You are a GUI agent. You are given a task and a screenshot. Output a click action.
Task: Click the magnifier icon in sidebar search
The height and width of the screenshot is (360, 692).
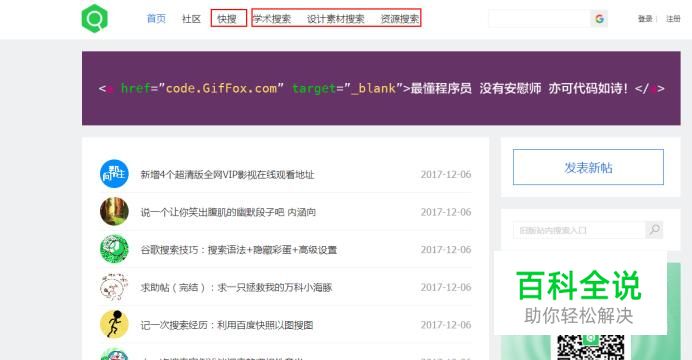tap(654, 230)
